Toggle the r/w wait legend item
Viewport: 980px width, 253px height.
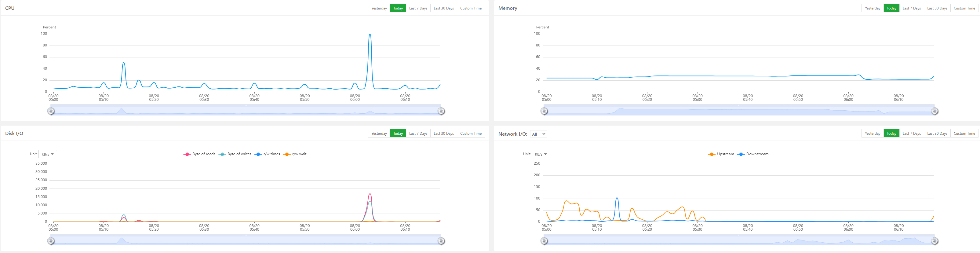[x=295, y=154]
